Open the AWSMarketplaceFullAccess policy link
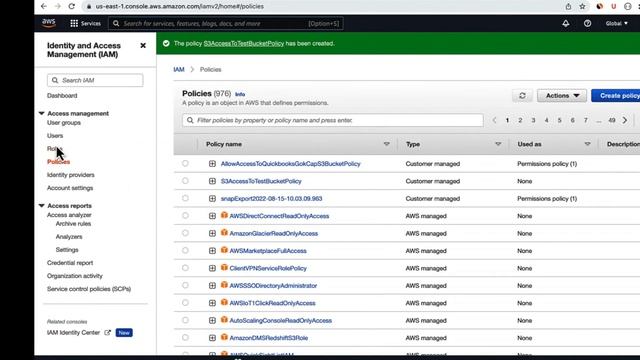Image resolution: width=640 pixels, height=360 pixels. coord(268,251)
